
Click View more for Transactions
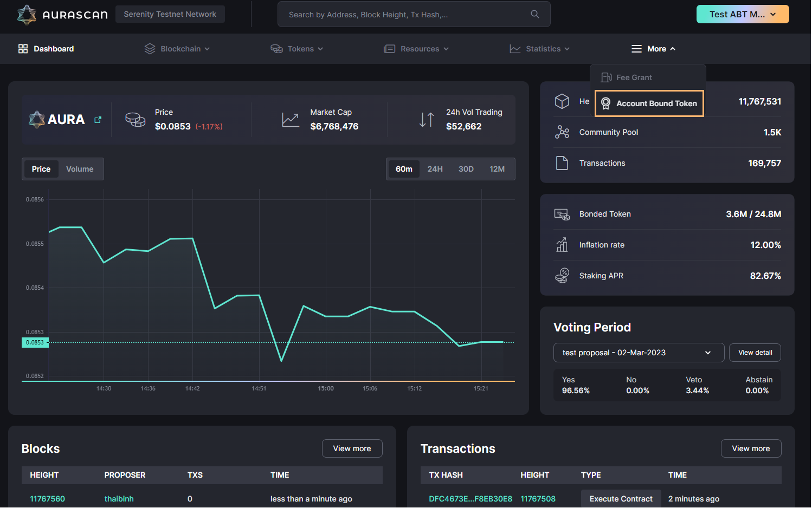tap(751, 448)
